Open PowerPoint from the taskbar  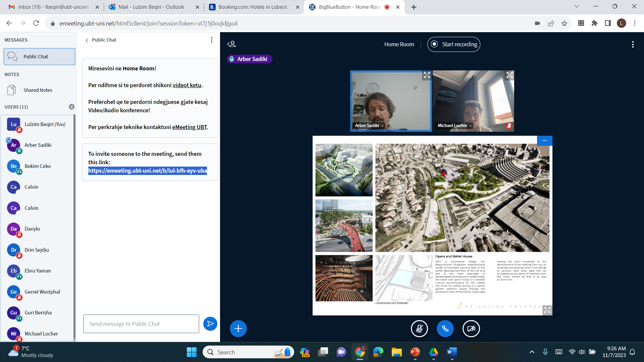pos(415,352)
